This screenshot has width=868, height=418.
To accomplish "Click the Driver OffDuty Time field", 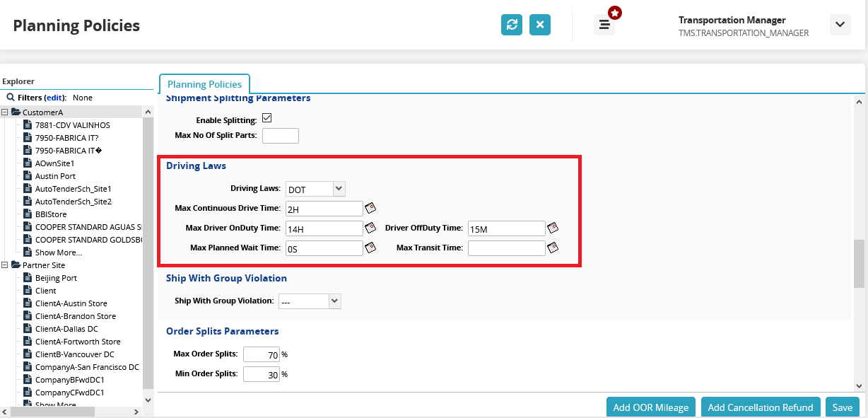I will coord(507,228).
